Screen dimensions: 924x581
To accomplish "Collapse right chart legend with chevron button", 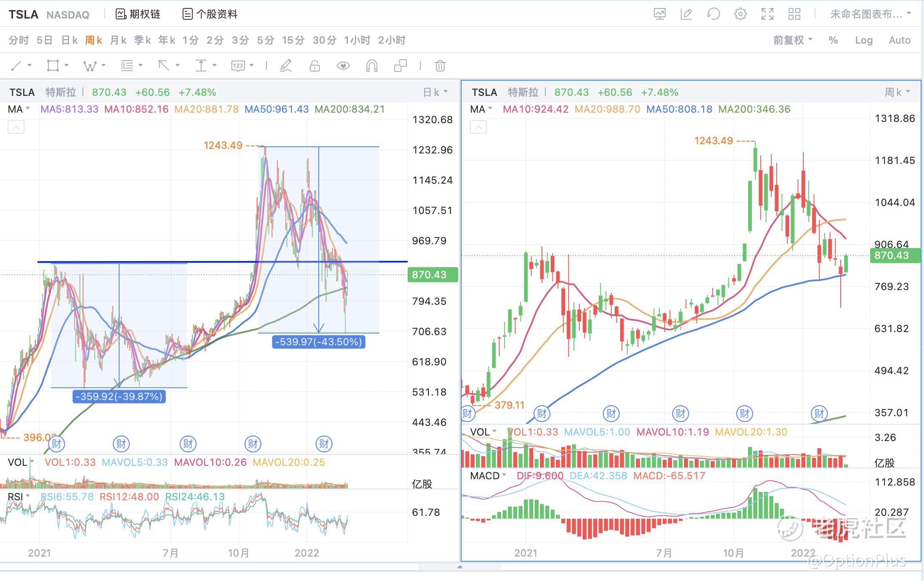I will [x=478, y=127].
